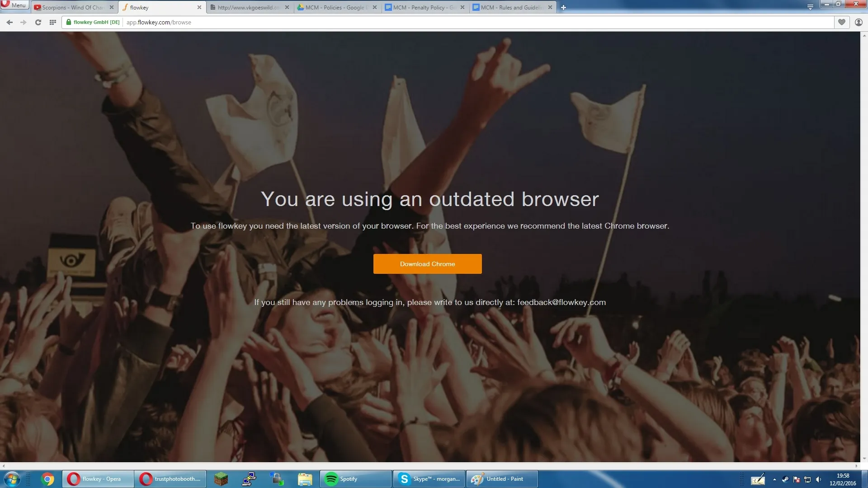The height and width of the screenshot is (488, 868).
Task: Click the Download Chrome button
Action: point(427,264)
